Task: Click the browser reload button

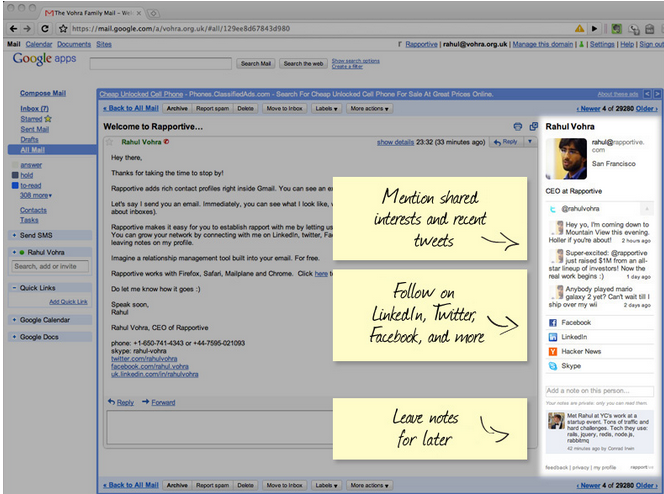Action: pos(45,29)
